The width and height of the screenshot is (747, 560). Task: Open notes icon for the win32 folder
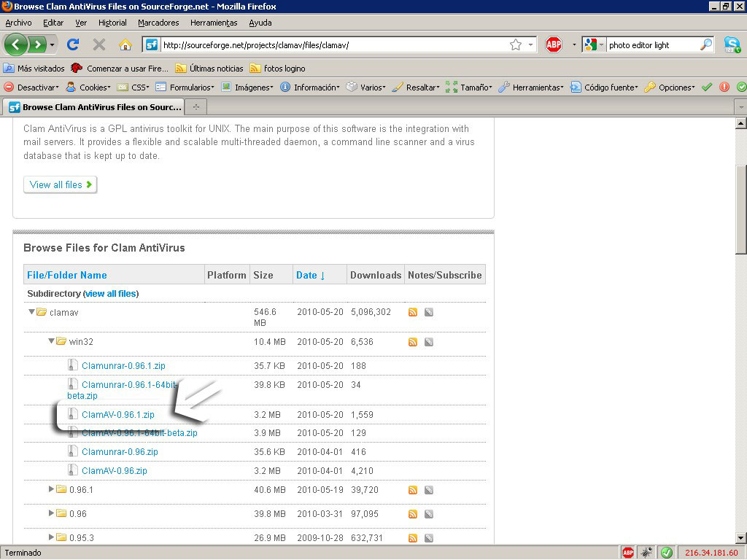point(429,342)
